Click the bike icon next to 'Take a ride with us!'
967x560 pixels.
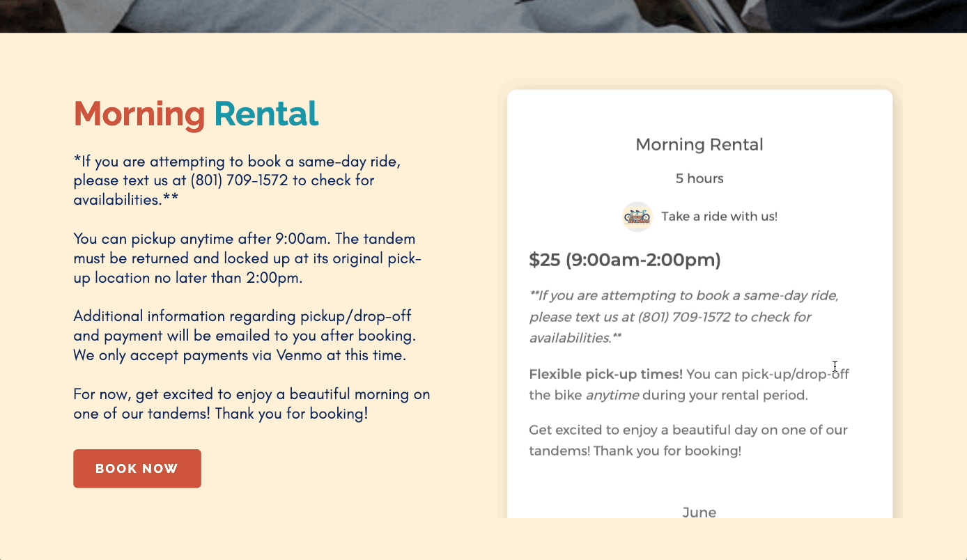[x=637, y=217]
